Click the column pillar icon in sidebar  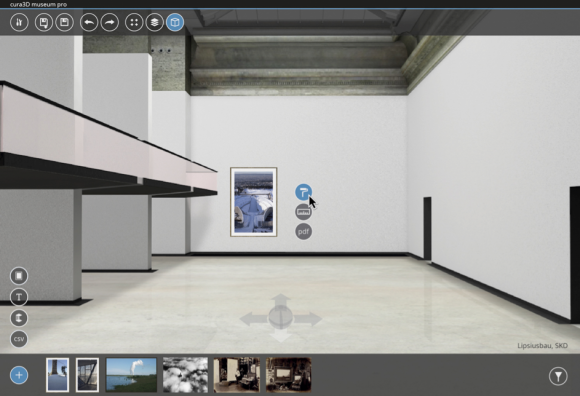point(19,318)
